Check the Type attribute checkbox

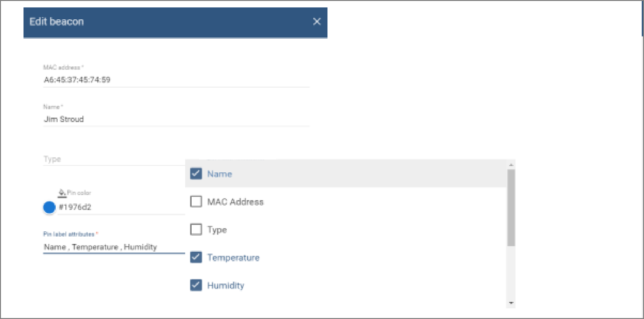196,229
